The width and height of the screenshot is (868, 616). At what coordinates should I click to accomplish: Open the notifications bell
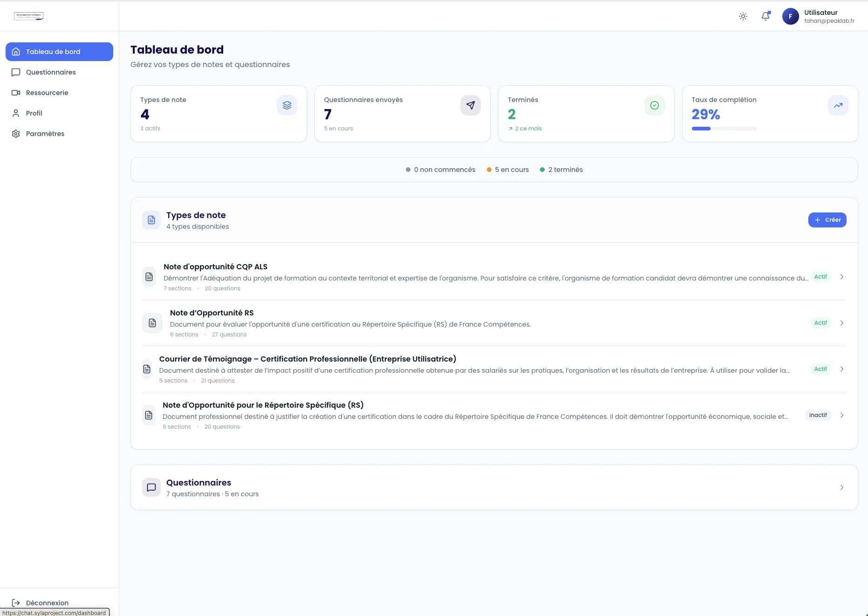pos(765,16)
